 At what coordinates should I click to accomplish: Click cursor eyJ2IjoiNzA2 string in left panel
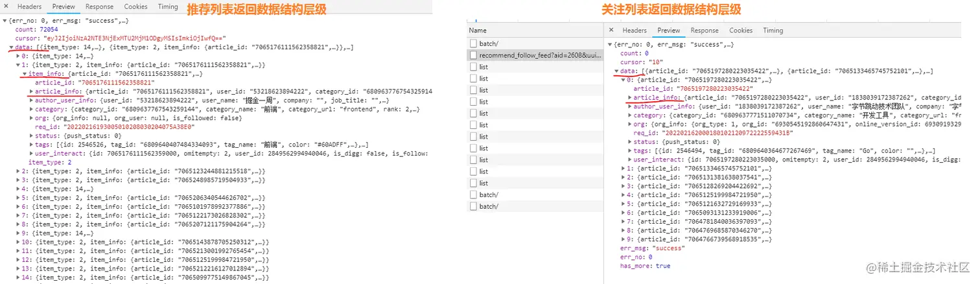[x=135, y=38]
